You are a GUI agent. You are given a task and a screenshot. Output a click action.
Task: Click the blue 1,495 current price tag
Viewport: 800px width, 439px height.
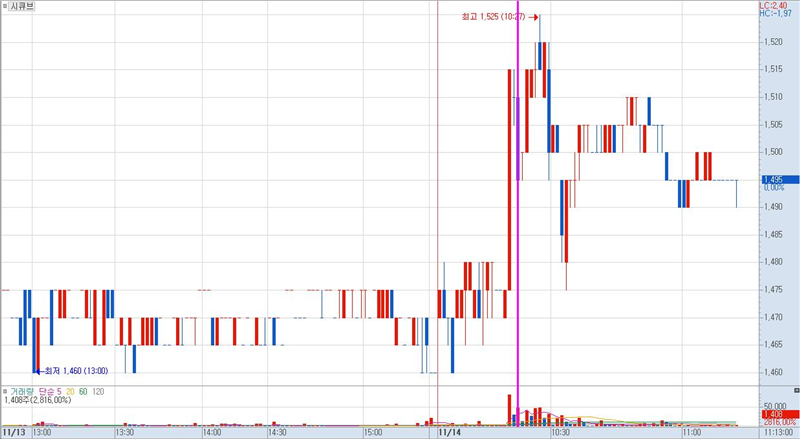[x=773, y=180]
